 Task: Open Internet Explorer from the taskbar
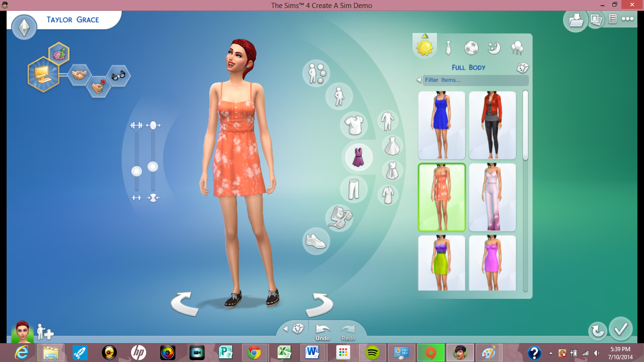click(x=21, y=353)
